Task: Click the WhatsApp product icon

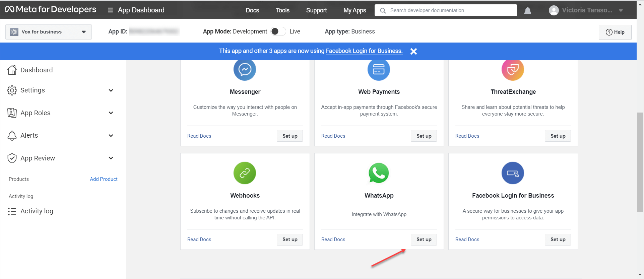Action: tap(379, 173)
